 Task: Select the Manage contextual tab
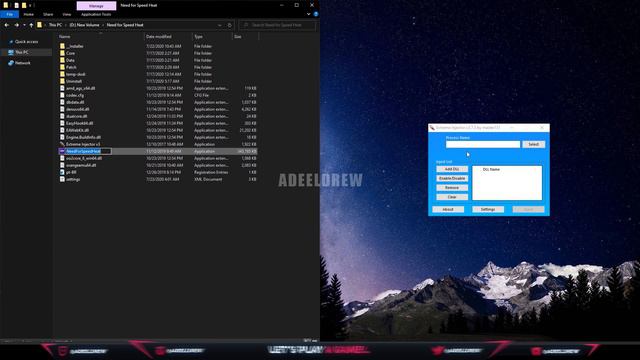(x=96, y=6)
